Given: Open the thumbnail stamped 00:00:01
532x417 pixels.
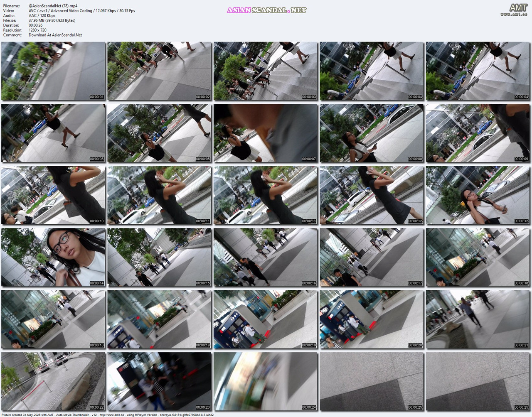Looking at the screenshot, I should coord(53,71).
